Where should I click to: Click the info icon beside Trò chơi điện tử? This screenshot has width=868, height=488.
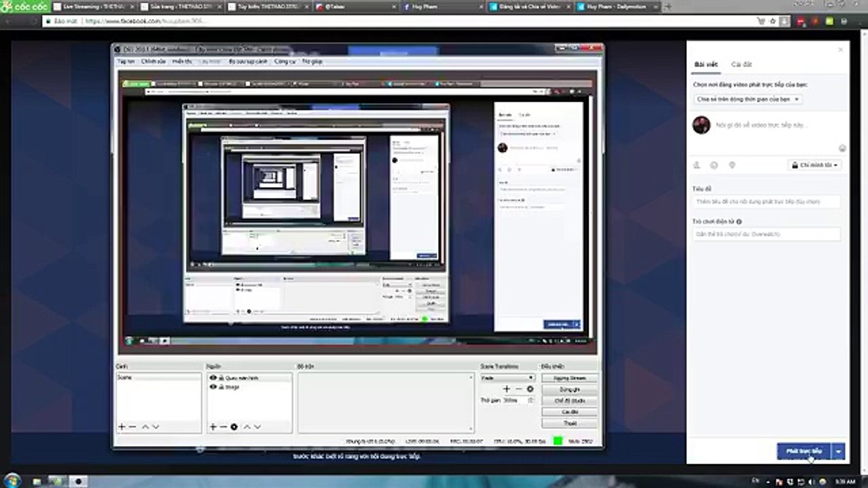coord(739,222)
